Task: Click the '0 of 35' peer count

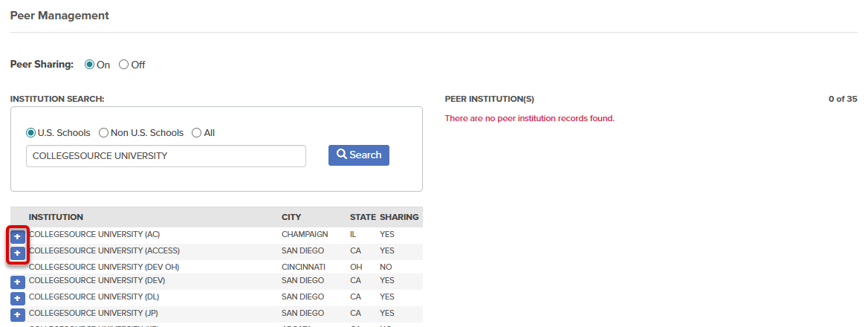Action: tap(843, 99)
